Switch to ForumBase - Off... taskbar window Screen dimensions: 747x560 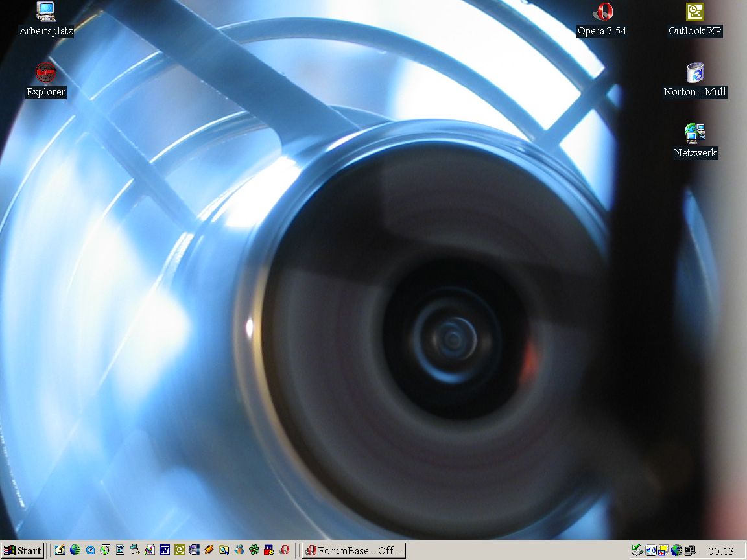click(354, 550)
